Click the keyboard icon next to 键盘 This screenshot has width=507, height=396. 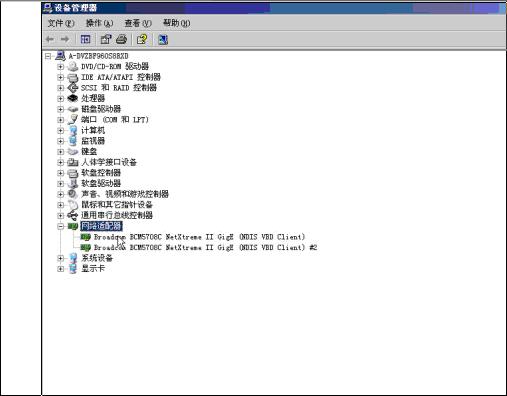(73, 151)
